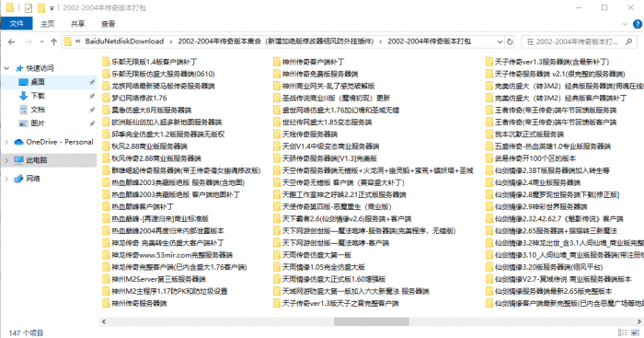The height and width of the screenshot is (338, 644).
Task: Click the search magnifier icon
Action: (628, 41)
